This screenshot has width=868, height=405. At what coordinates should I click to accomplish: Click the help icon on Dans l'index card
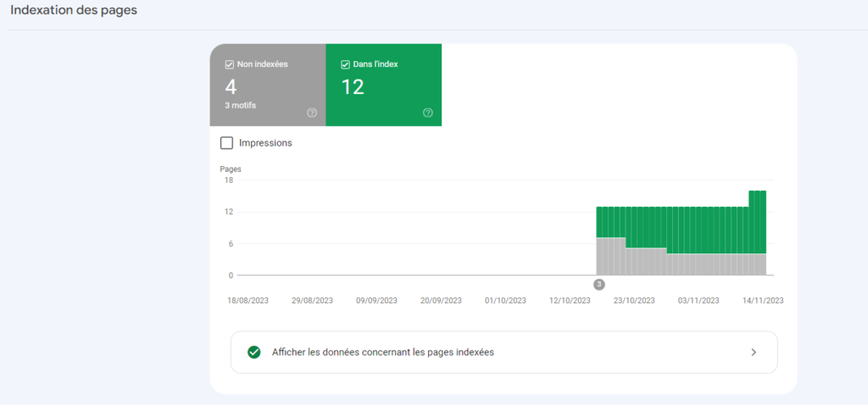pos(427,113)
